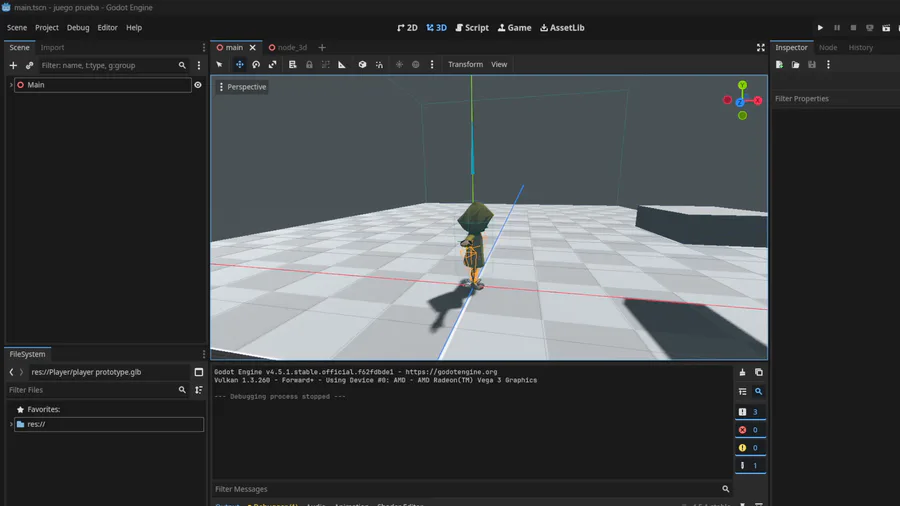Activate the Move Mode tool
The height and width of the screenshot is (506, 900).
click(x=239, y=64)
